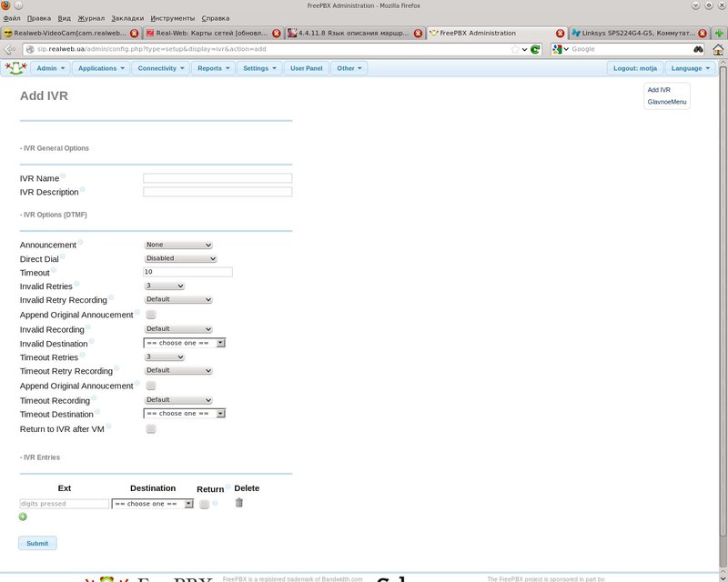
Task: Open the Инструменты menu
Action: (173, 18)
